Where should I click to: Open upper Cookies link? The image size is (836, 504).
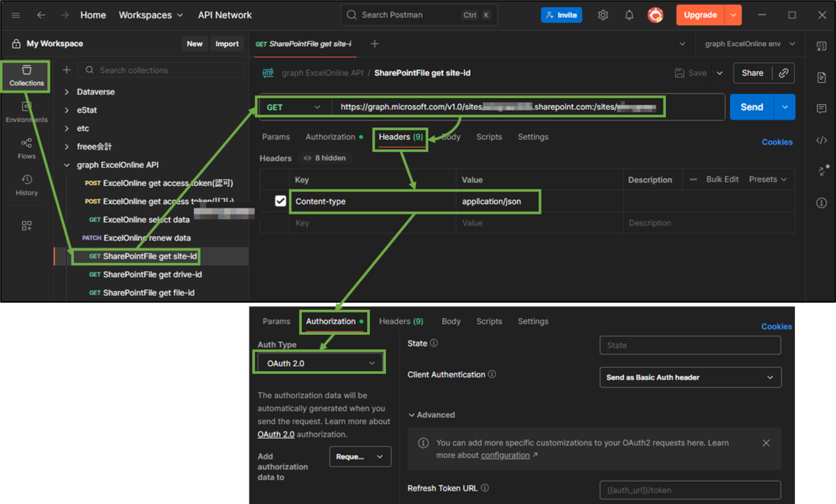tap(777, 142)
